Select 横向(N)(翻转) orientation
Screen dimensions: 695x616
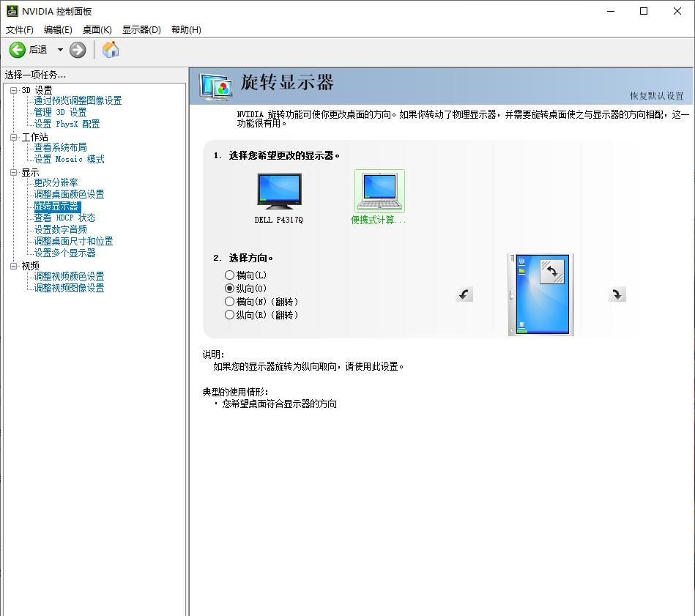click(228, 301)
